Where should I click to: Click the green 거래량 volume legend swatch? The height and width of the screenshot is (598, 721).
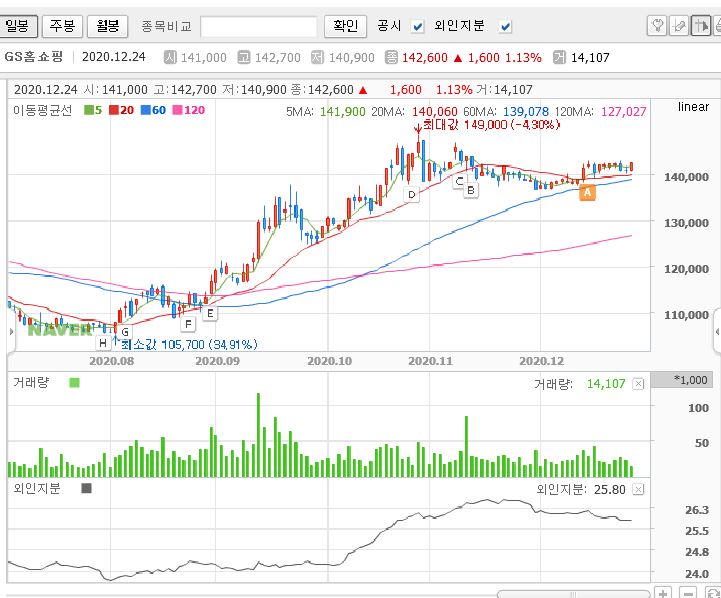tap(74, 382)
